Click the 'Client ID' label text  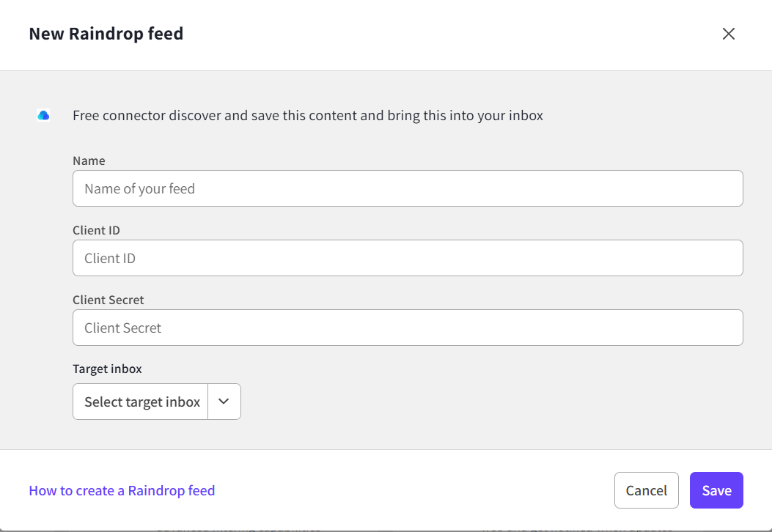[96, 230]
